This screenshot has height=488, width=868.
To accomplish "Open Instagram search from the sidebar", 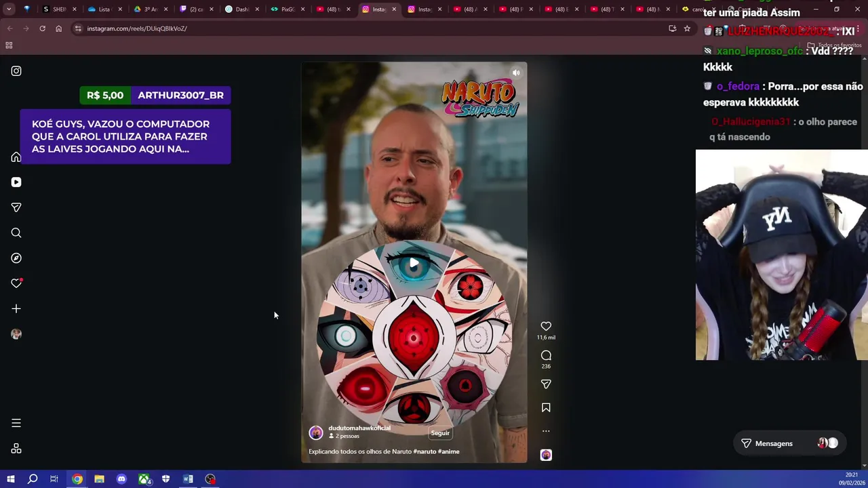I will (x=16, y=233).
